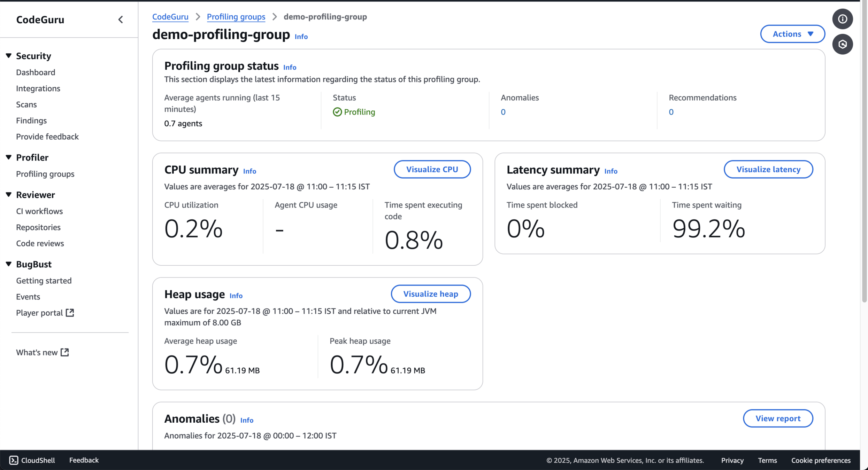Click the Visualize latency button
This screenshot has width=868, height=470.
(x=768, y=169)
